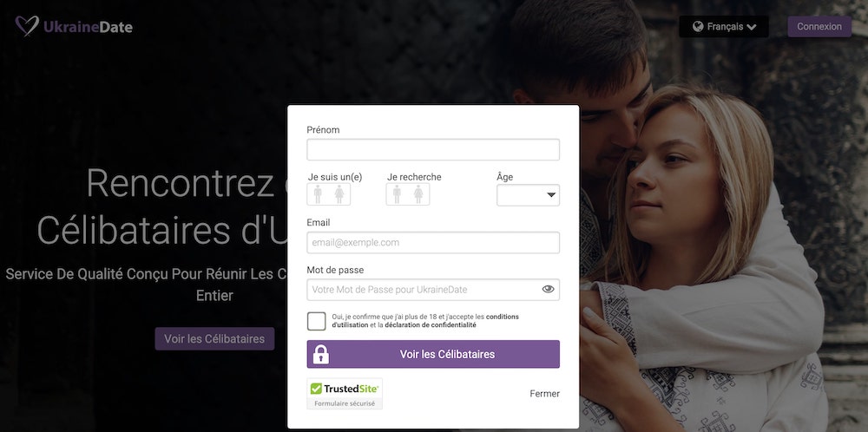The height and width of the screenshot is (432, 868).
Task: Check the age and terms confirmation checkbox
Action: [x=317, y=321]
